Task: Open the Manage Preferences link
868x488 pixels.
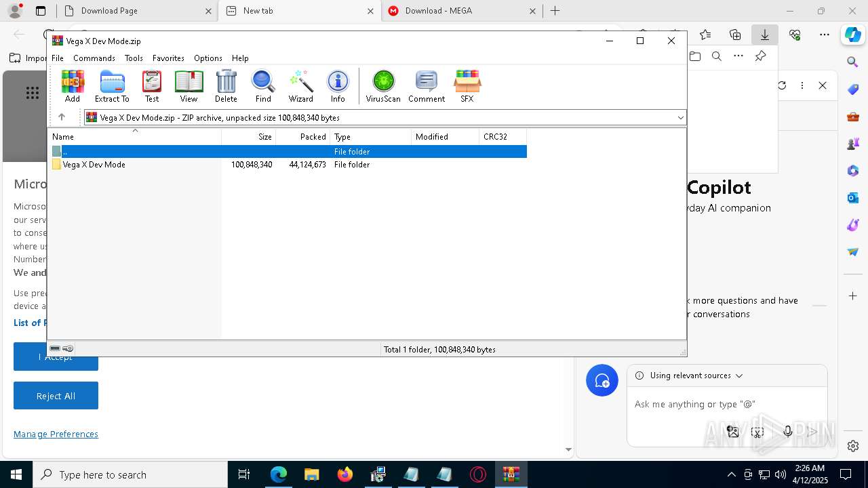Action: [56, 434]
